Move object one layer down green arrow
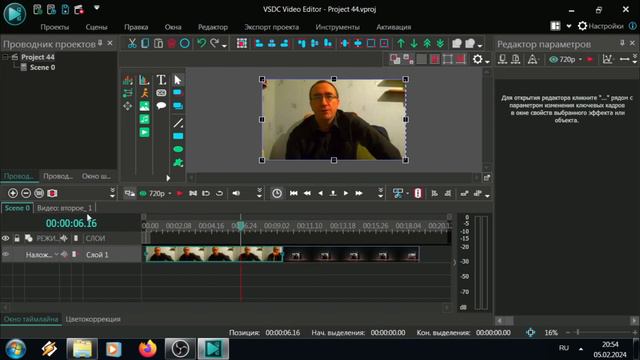 click(x=414, y=43)
